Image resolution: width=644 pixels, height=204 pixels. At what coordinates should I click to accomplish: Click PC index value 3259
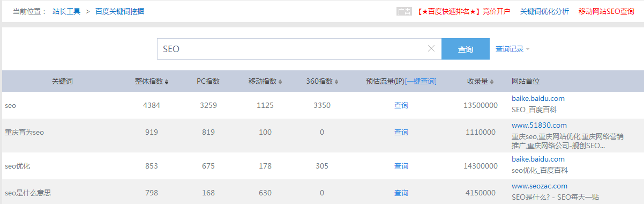click(x=208, y=106)
